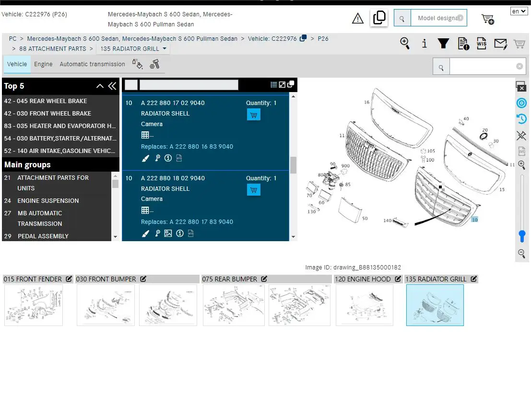Screen dimensions: 531x420
Task: Switch to the Engine tab
Action: [x=43, y=64]
